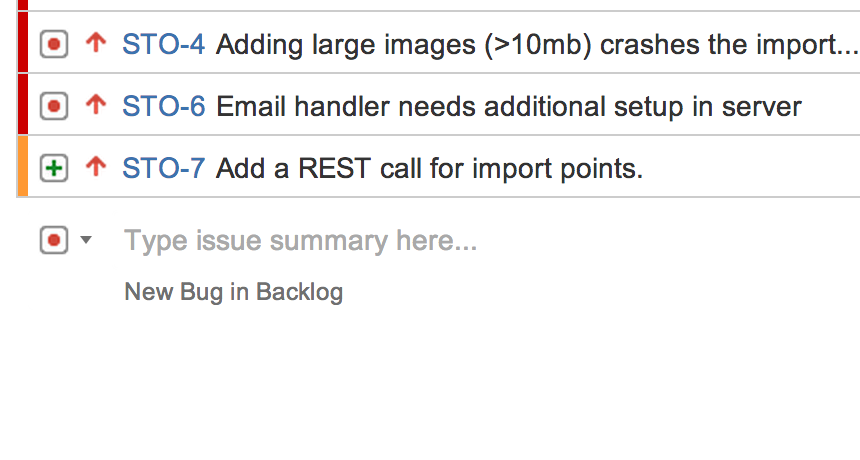Click the red priority arrow on STO-6
860x460 pixels.
tap(96, 105)
